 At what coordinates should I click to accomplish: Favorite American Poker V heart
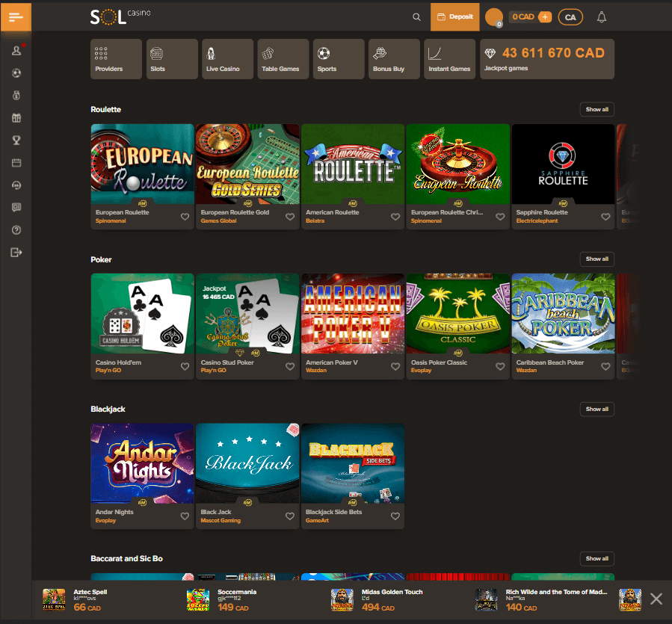pos(395,366)
